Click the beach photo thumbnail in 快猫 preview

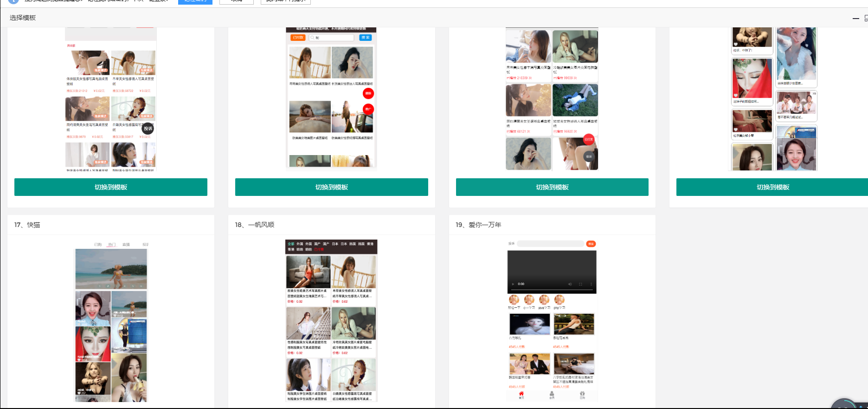pos(111,269)
